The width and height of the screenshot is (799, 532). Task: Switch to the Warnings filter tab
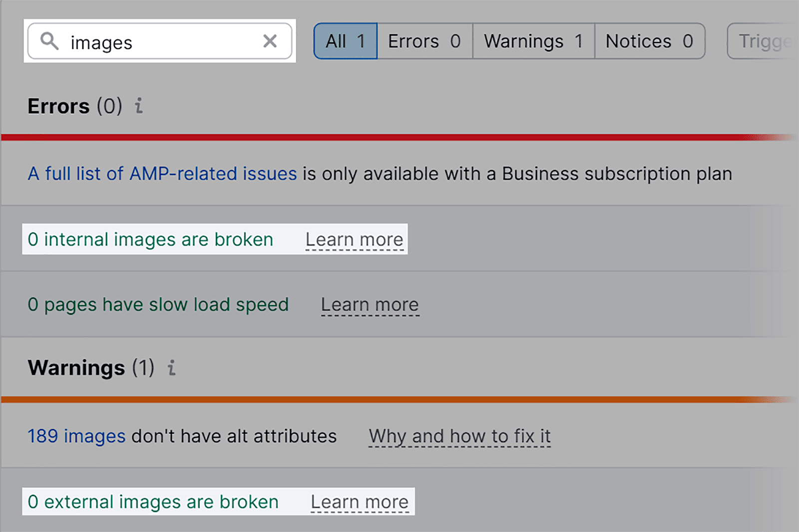click(533, 41)
